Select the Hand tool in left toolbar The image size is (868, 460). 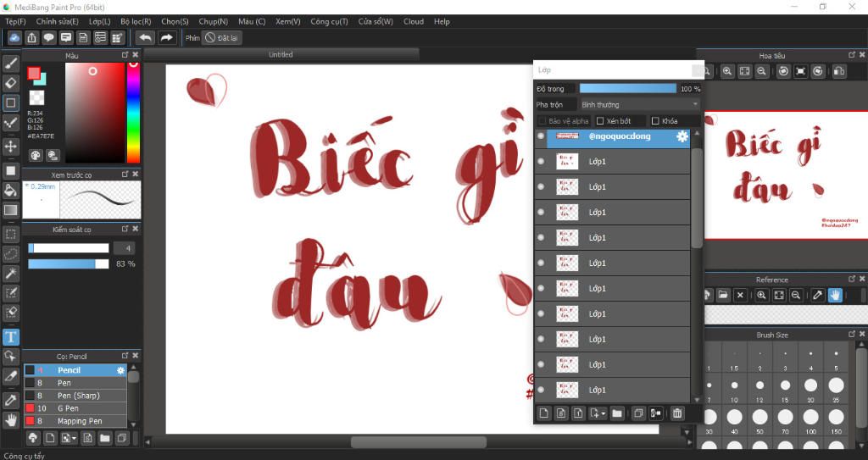(x=10, y=419)
